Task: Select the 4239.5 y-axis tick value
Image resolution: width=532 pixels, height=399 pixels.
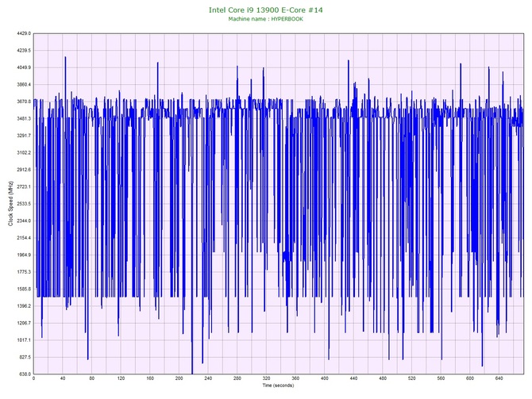Action: (x=23, y=51)
